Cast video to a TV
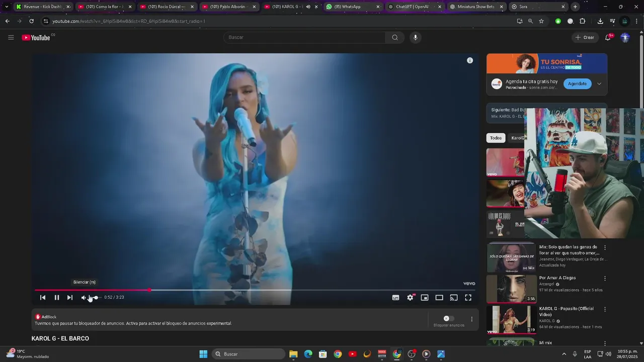Image resolution: width=644 pixels, height=362 pixels. tap(454, 298)
